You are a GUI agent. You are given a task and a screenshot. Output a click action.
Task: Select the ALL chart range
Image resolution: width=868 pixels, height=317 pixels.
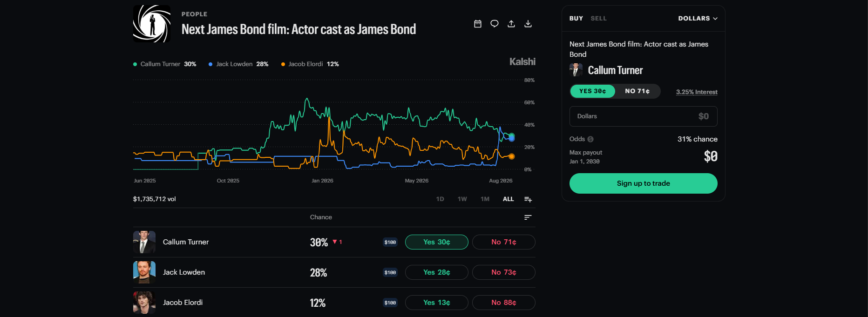[x=508, y=199]
